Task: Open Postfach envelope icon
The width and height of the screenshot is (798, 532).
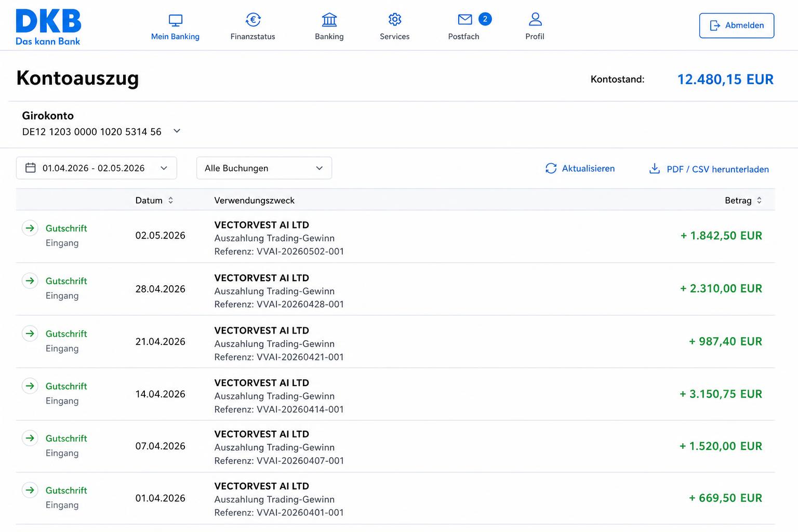Action: pos(465,20)
